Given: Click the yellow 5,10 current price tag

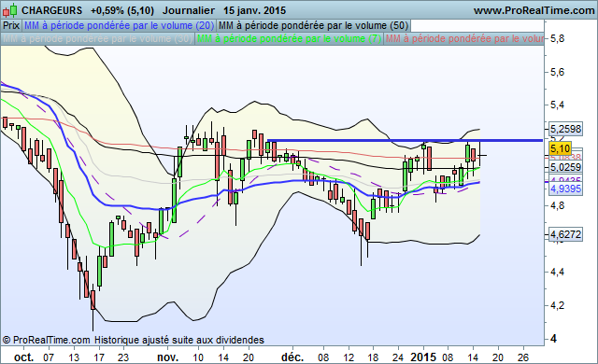Looking at the screenshot, I should pos(561,148).
